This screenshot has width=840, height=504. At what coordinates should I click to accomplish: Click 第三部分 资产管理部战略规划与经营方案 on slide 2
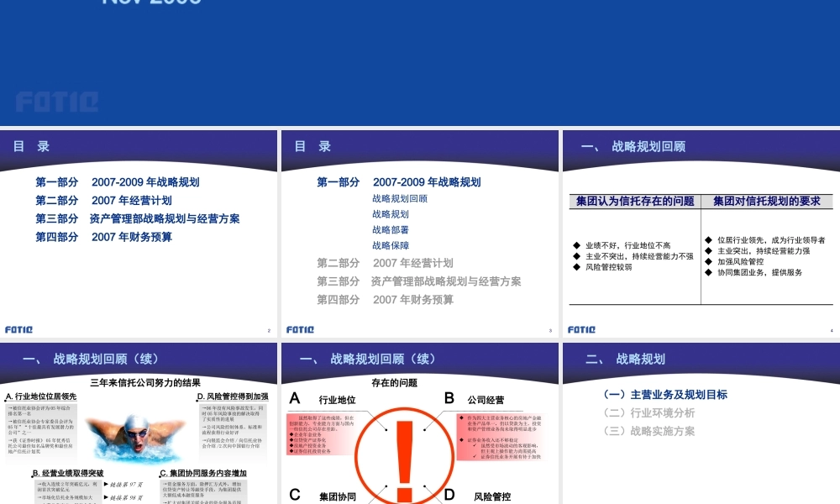(x=138, y=218)
